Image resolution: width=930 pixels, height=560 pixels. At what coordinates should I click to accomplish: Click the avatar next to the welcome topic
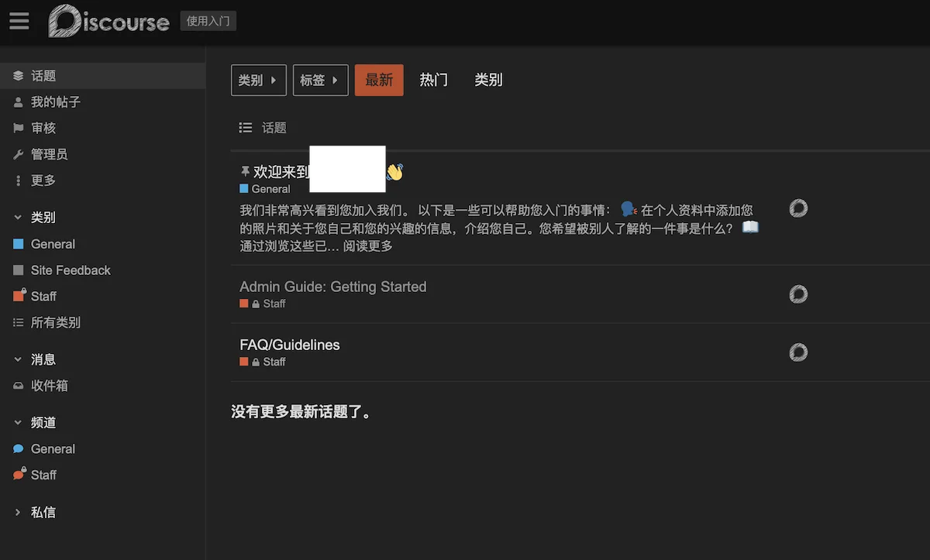(797, 208)
